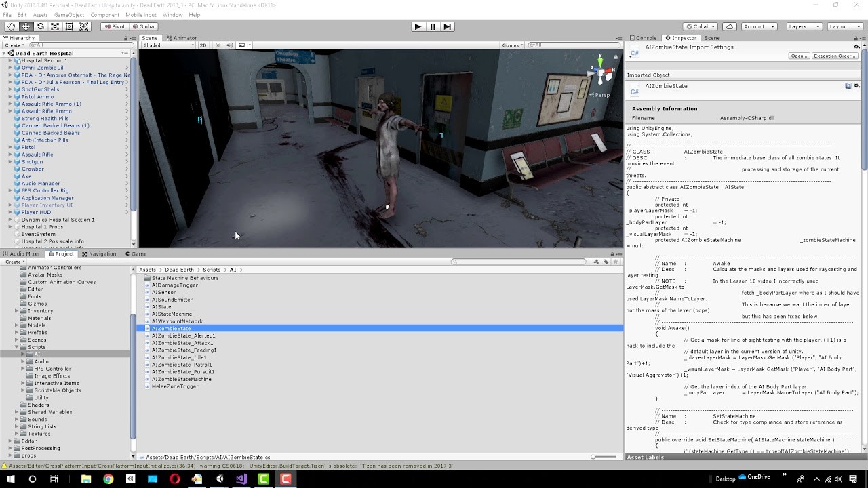Click the Dead Earth breadcrumb in Project path

pyautogui.click(x=179, y=270)
